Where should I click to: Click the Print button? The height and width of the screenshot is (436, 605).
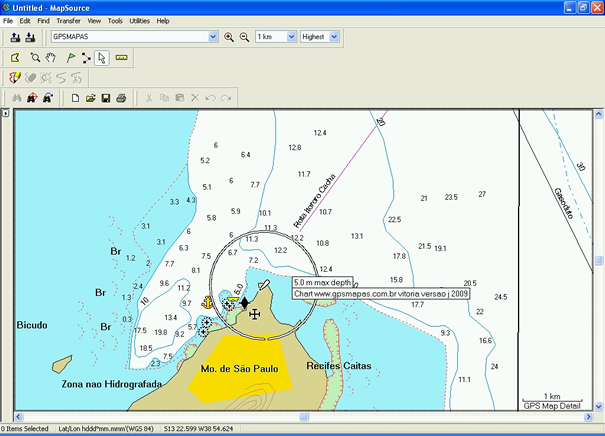coord(121,98)
